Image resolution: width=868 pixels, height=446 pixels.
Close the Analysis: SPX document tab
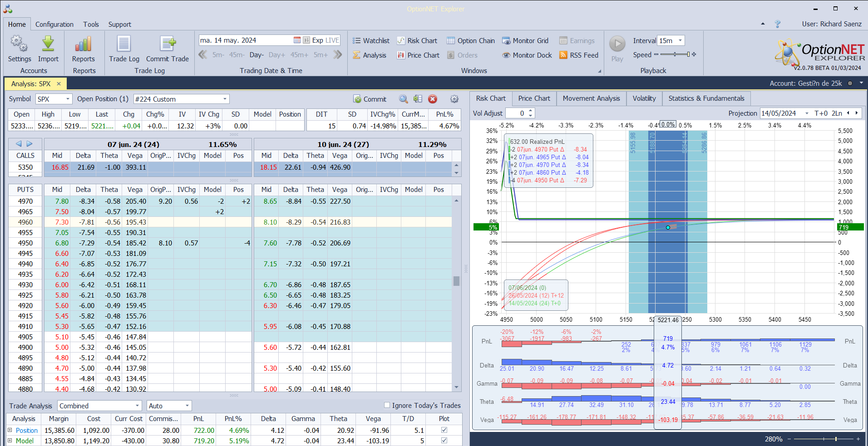pos(59,83)
